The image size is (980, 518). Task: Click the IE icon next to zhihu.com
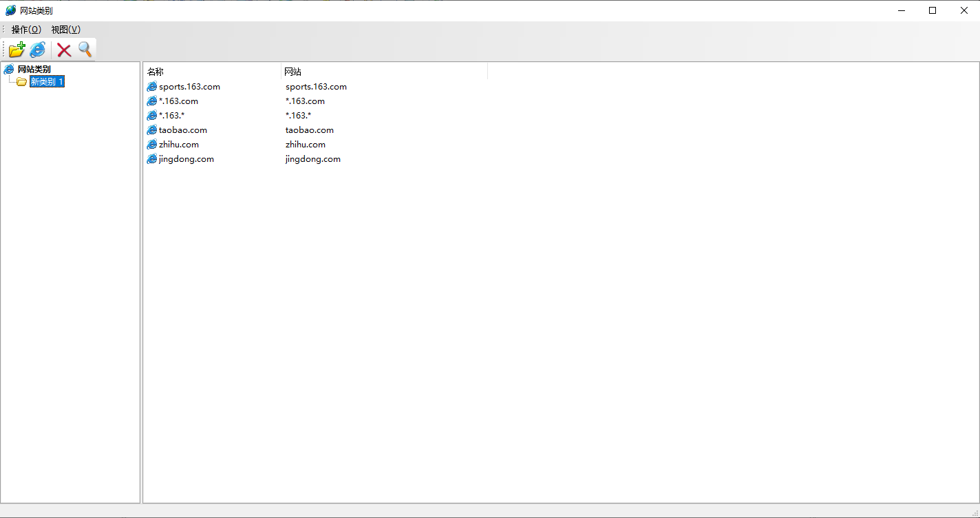click(x=152, y=145)
